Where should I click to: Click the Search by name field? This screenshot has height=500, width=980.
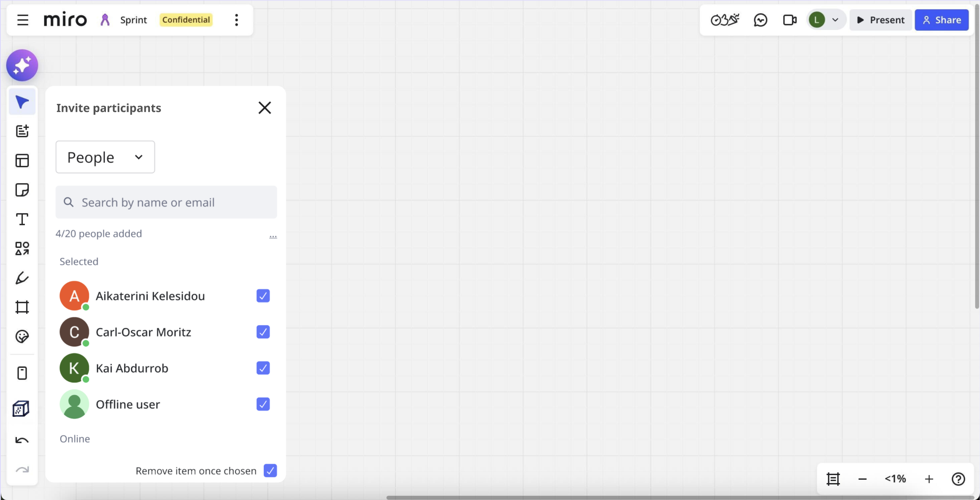pos(166,202)
